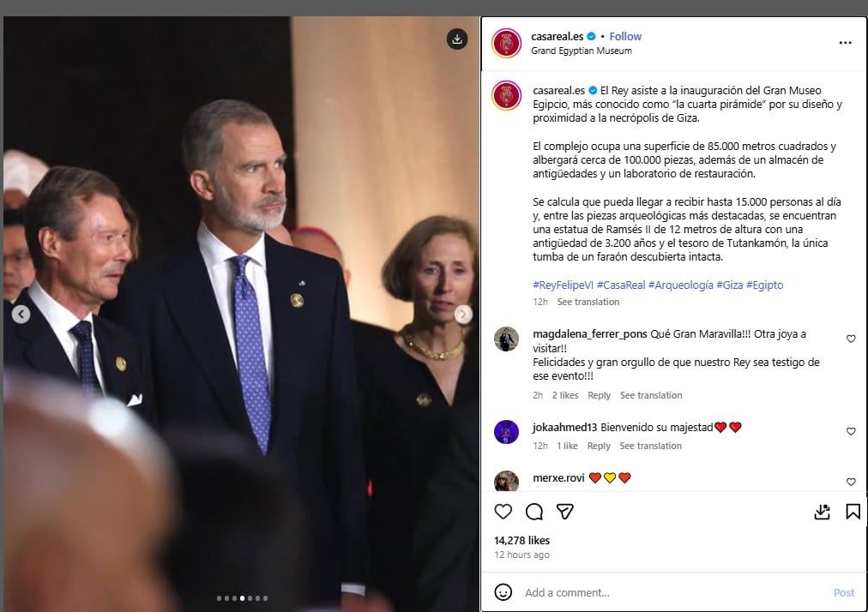View the 14,278 likes list
Image resolution: width=868 pixels, height=612 pixels.
(x=521, y=540)
